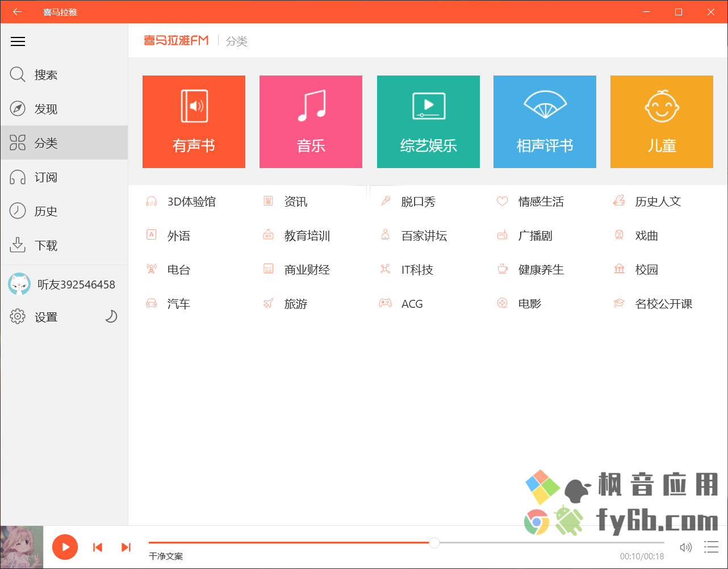Click the playback progress slider handle

click(434, 543)
